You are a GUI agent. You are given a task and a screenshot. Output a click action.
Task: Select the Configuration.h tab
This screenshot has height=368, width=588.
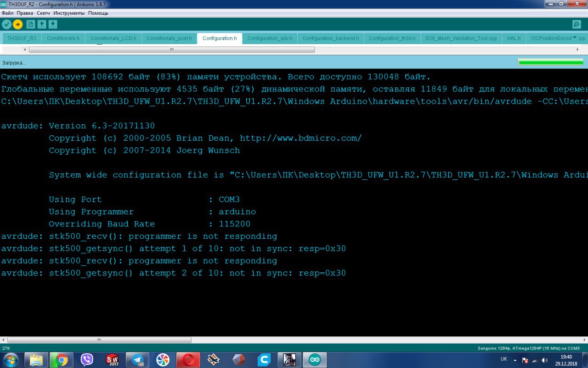click(x=220, y=39)
